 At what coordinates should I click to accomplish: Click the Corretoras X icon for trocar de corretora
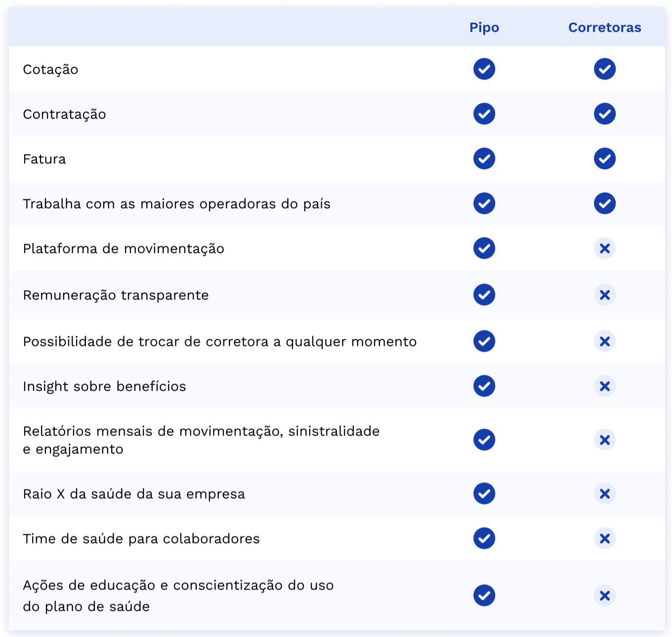[605, 341]
